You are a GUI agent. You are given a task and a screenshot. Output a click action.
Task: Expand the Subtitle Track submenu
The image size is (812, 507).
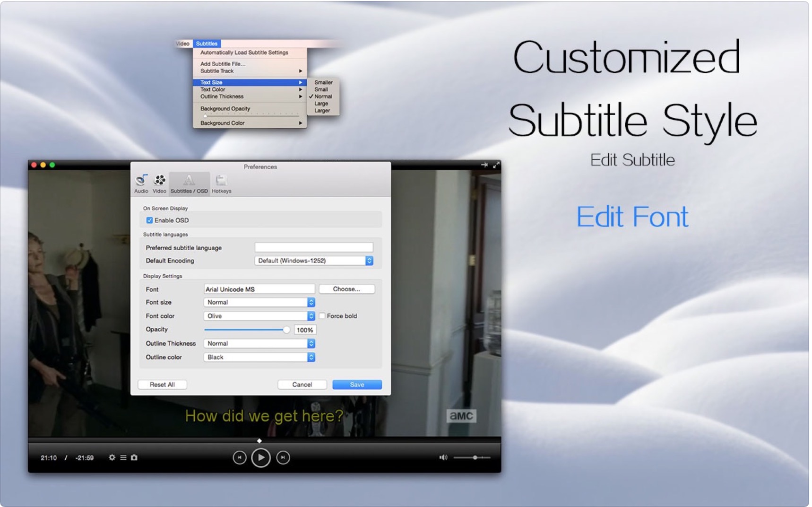(250, 71)
